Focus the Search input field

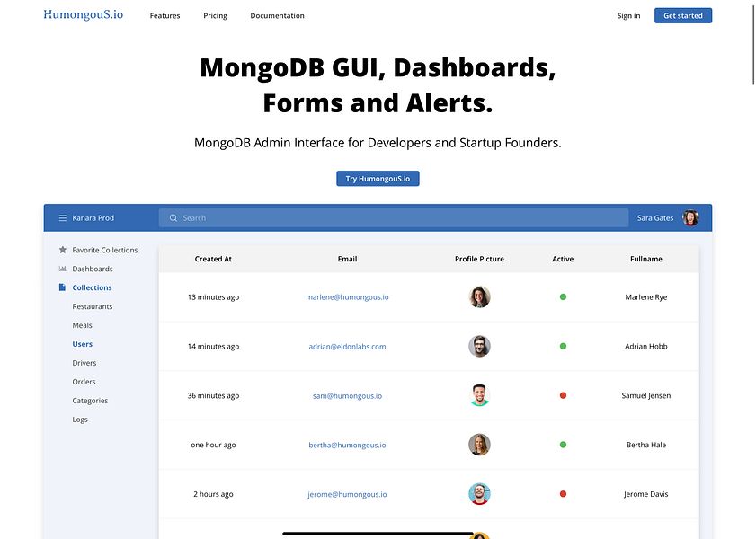pos(394,217)
